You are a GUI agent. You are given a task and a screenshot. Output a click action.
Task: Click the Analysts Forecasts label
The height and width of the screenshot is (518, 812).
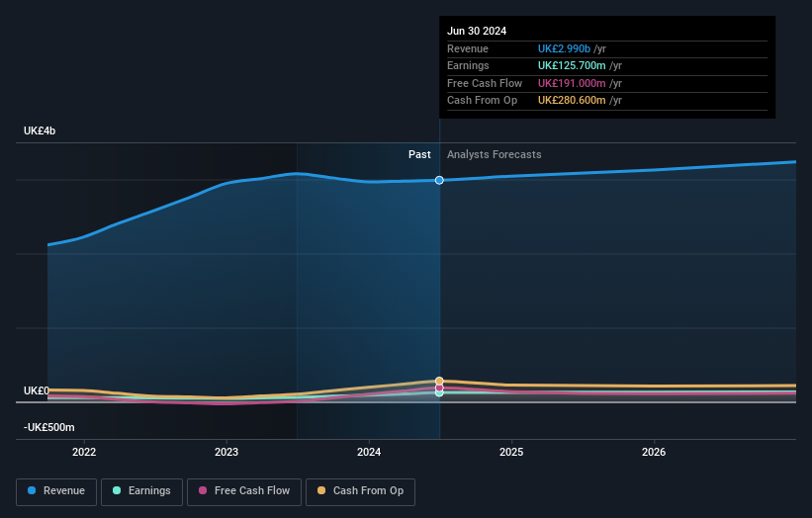click(x=495, y=154)
